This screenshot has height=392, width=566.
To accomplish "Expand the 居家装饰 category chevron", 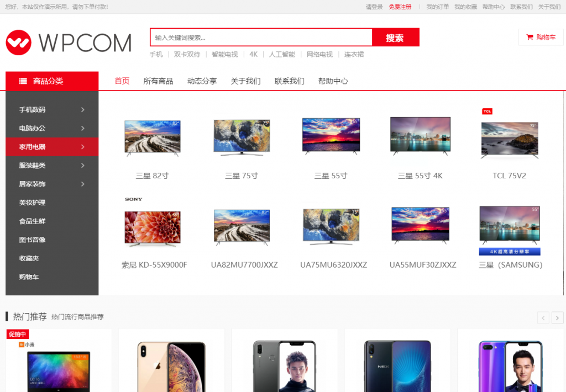I will [x=83, y=184].
